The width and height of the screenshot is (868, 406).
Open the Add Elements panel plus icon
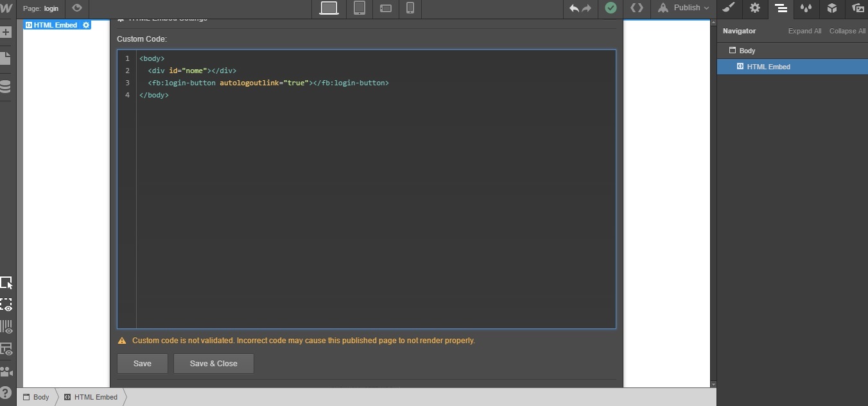(6, 32)
